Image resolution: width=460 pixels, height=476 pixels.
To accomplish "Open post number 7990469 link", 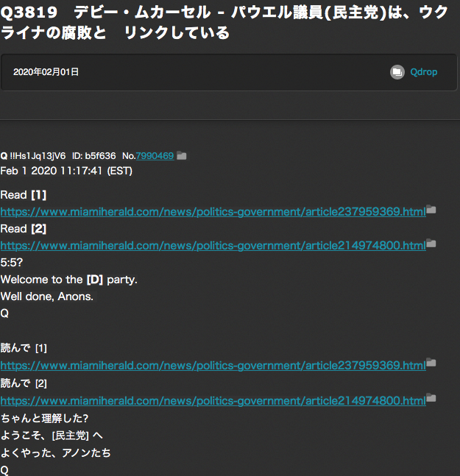I will click(x=155, y=156).
